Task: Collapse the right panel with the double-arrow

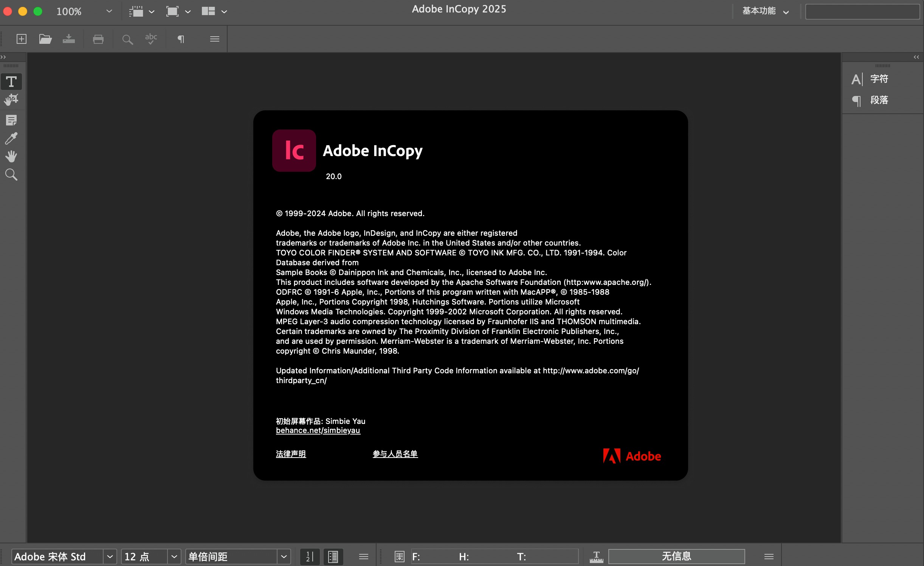Action: coord(916,57)
